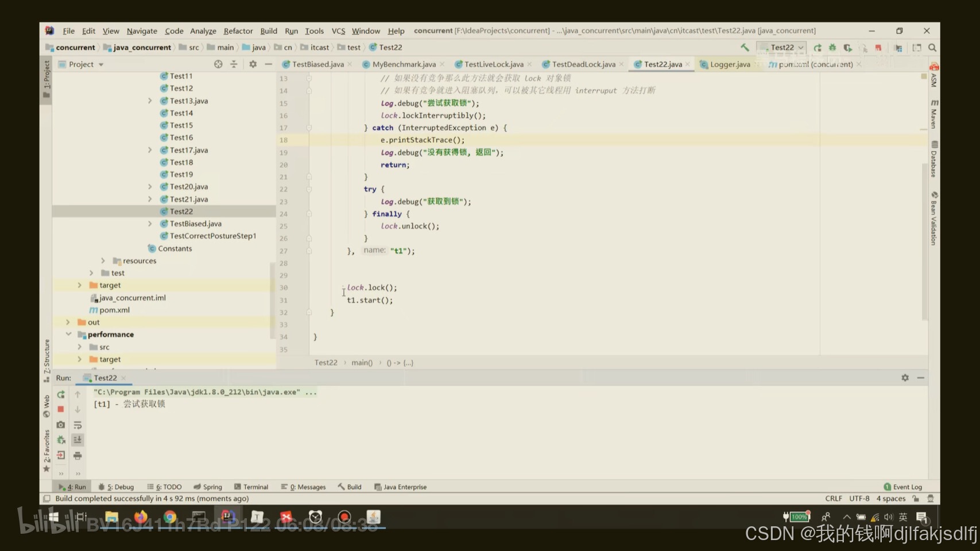Open Java Enterprise tool window
Screen dimensions: 980x551
(x=401, y=487)
